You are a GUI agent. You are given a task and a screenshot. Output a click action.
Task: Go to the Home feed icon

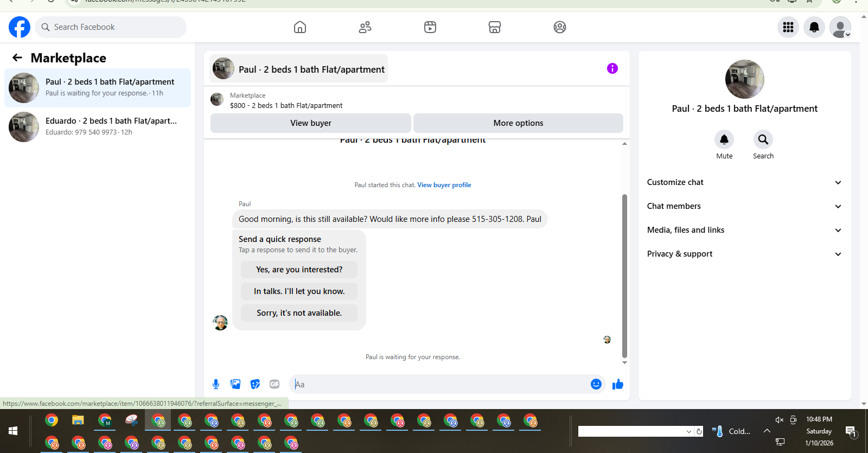click(300, 27)
